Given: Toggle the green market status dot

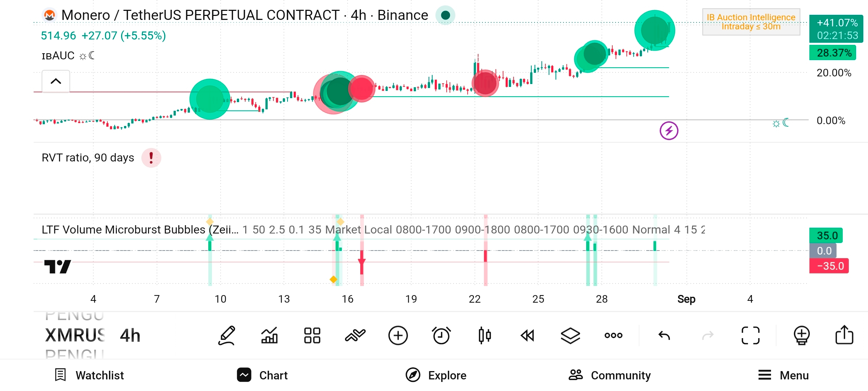Looking at the screenshot, I should coord(446,15).
